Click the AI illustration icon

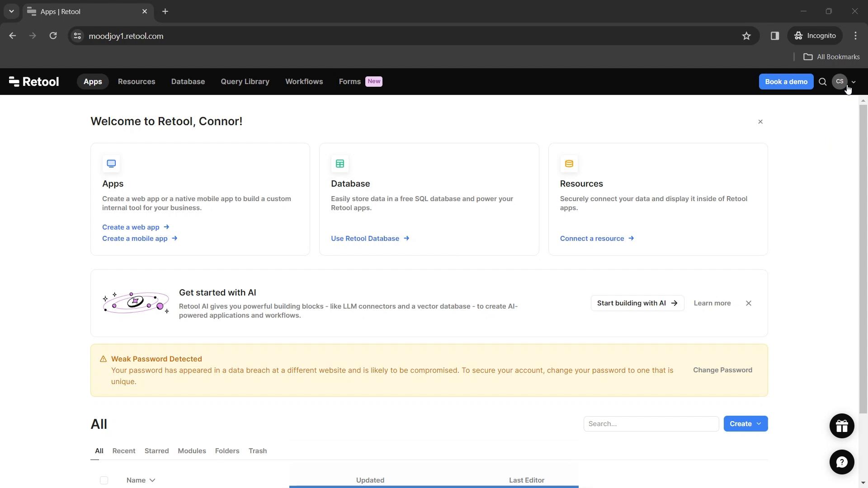pyautogui.click(x=135, y=303)
